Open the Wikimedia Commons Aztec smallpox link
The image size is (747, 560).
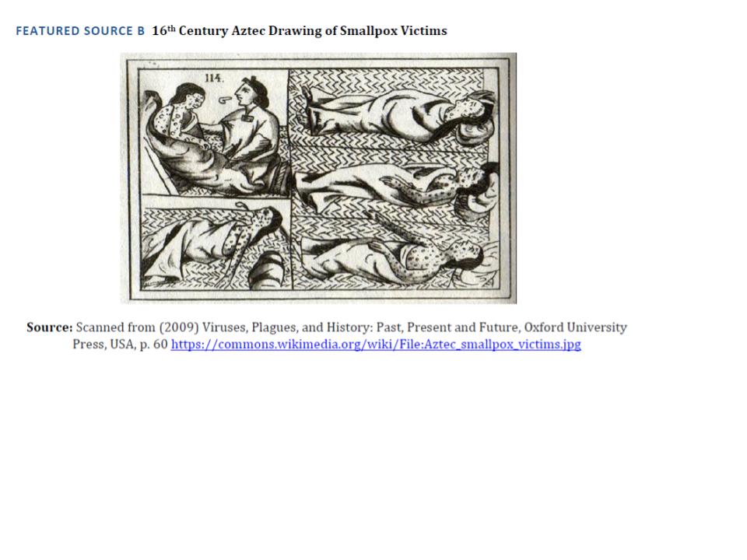coord(376,345)
